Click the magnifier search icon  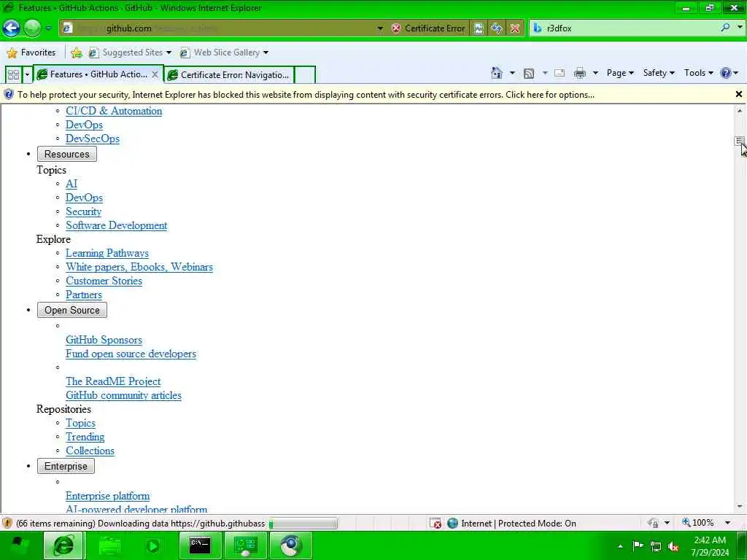tap(725, 28)
